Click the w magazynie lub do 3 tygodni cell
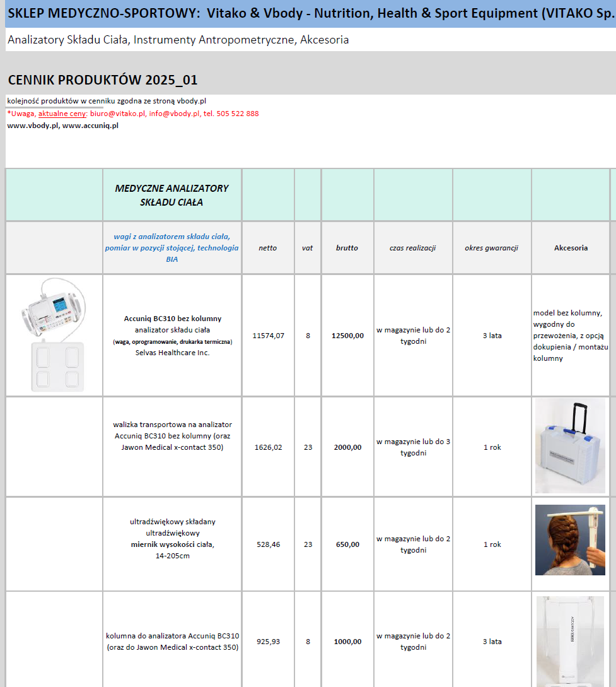Viewport: 616px width, 687px height. pyautogui.click(x=413, y=447)
